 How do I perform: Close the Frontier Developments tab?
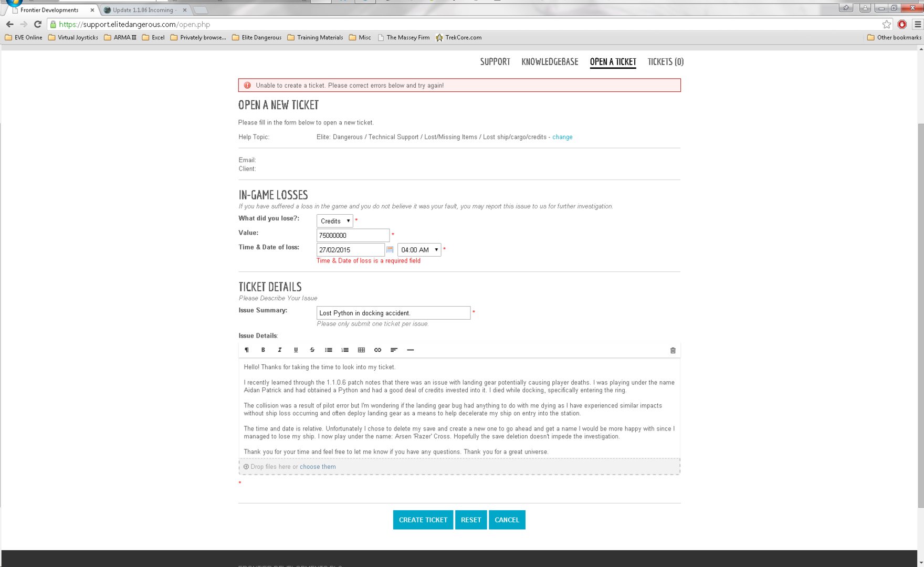pyautogui.click(x=92, y=10)
